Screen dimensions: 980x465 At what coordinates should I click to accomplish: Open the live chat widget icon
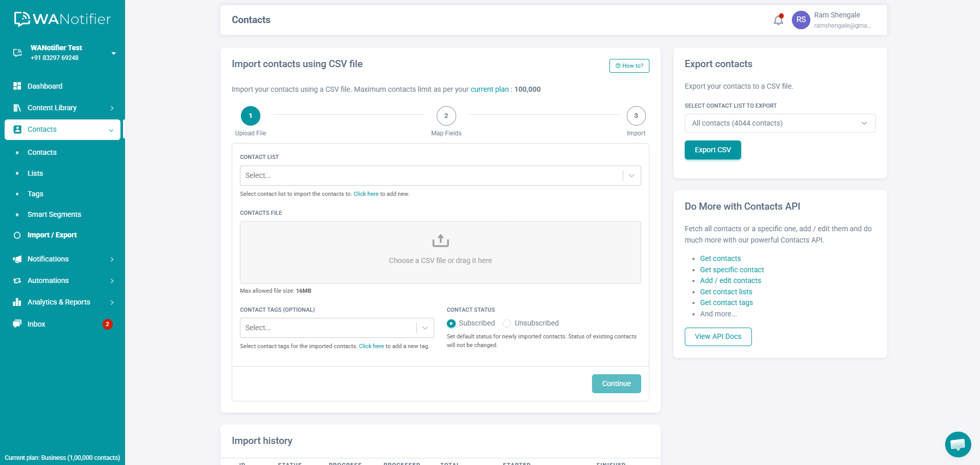957,444
